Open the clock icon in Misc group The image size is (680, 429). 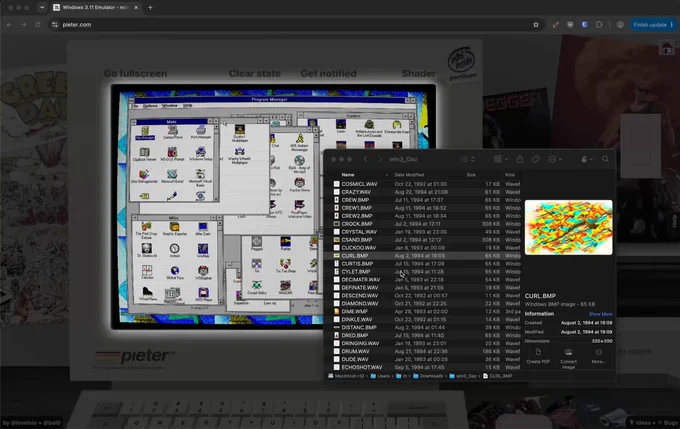[x=174, y=251]
